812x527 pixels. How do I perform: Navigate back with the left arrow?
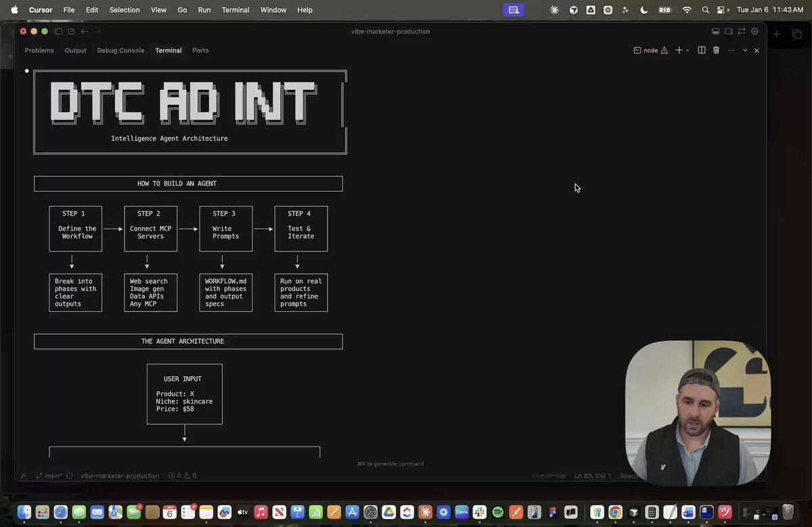click(85, 32)
